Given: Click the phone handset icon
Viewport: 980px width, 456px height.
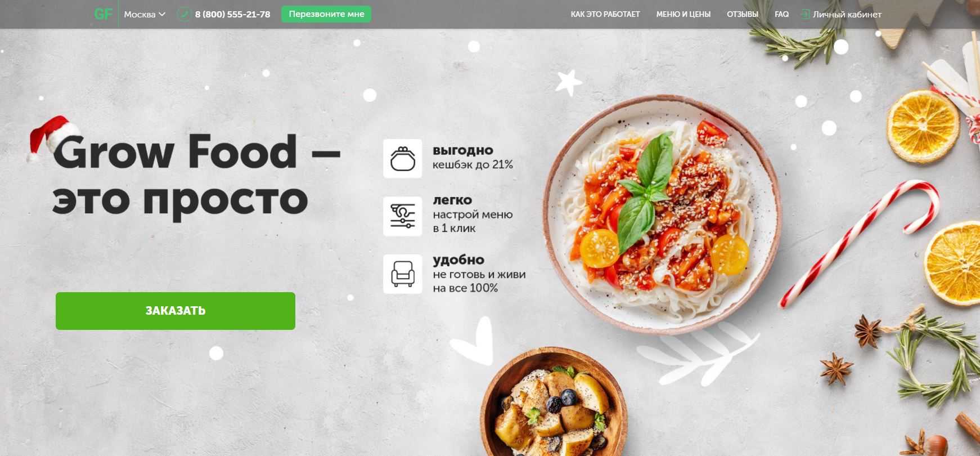Looking at the screenshot, I should click(184, 14).
